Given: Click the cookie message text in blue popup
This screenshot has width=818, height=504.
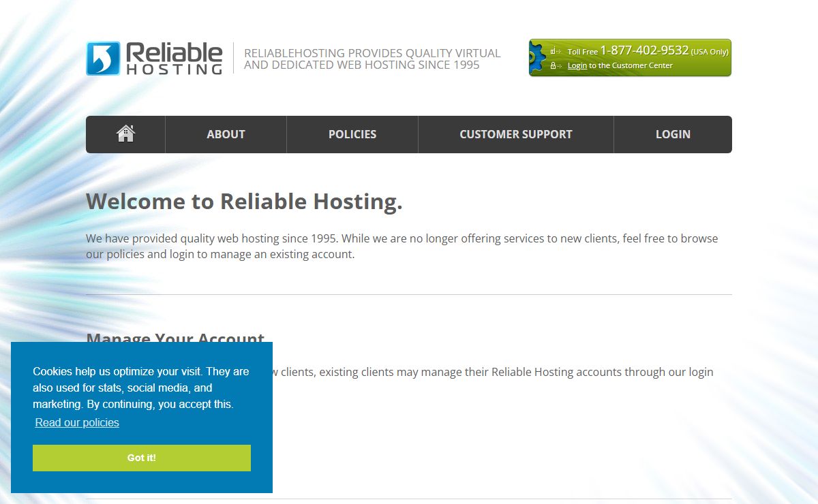Looking at the screenshot, I should (141, 388).
